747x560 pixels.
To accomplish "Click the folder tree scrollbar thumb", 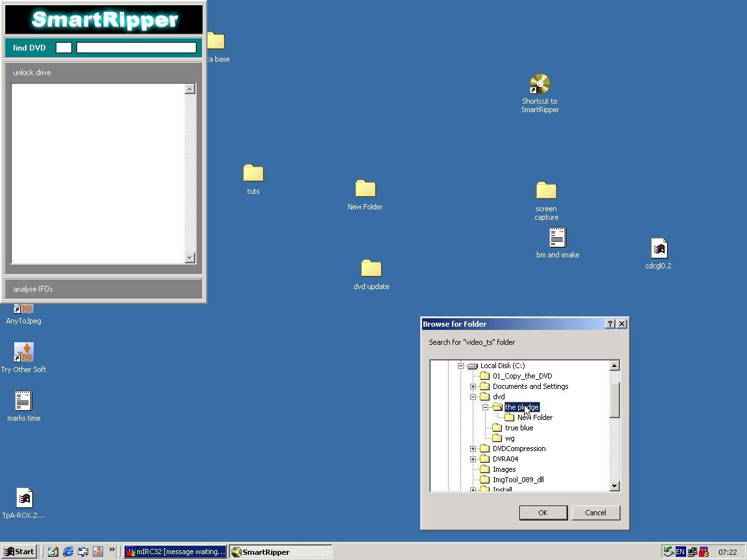I will pos(615,400).
